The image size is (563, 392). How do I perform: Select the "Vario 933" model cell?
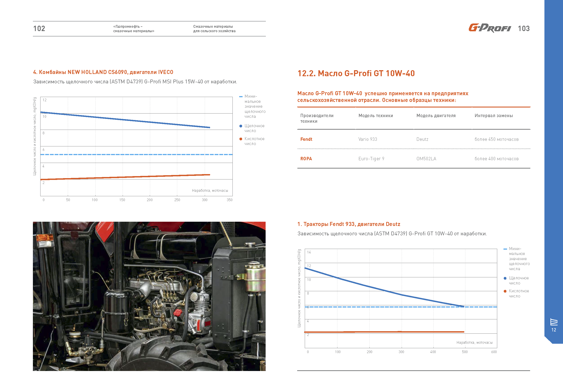click(368, 139)
